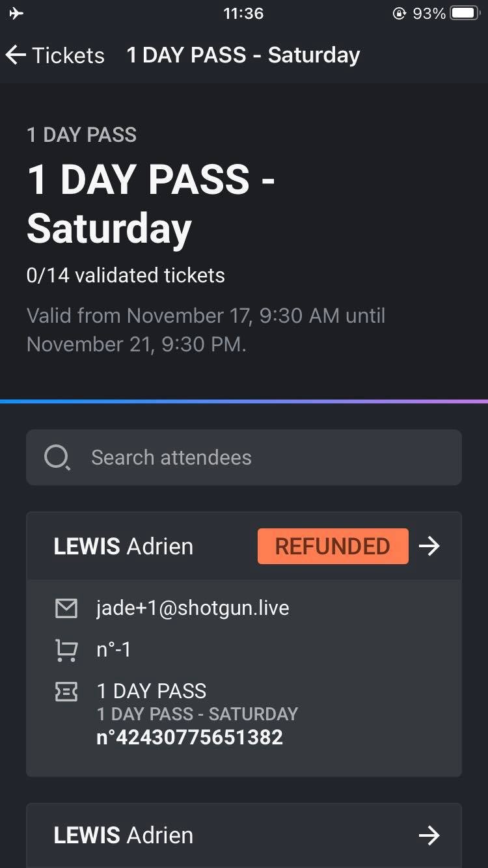Click the search magnifier icon

click(x=57, y=457)
